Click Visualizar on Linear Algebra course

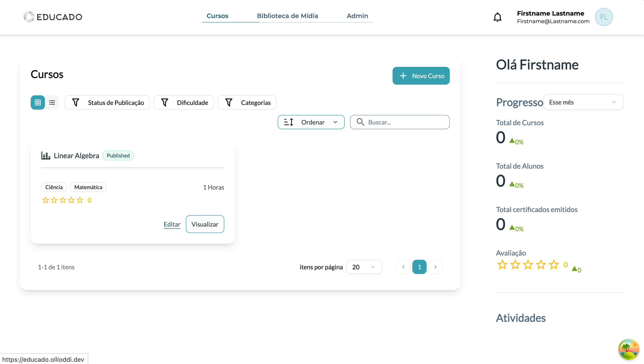205,224
